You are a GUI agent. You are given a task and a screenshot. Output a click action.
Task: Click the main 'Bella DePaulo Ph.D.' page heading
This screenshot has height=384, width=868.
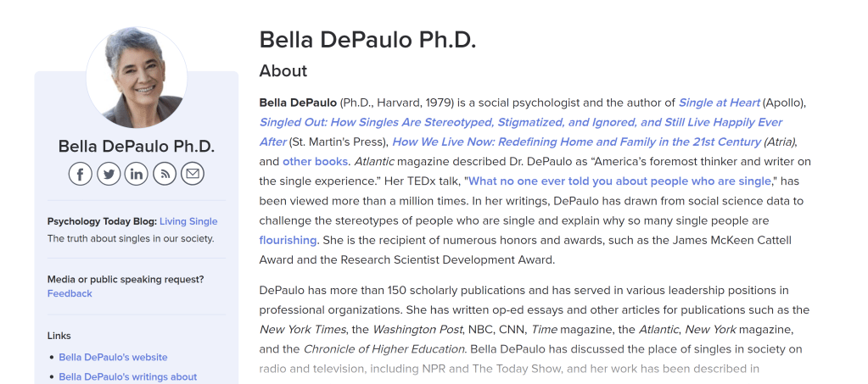pyautogui.click(x=367, y=40)
